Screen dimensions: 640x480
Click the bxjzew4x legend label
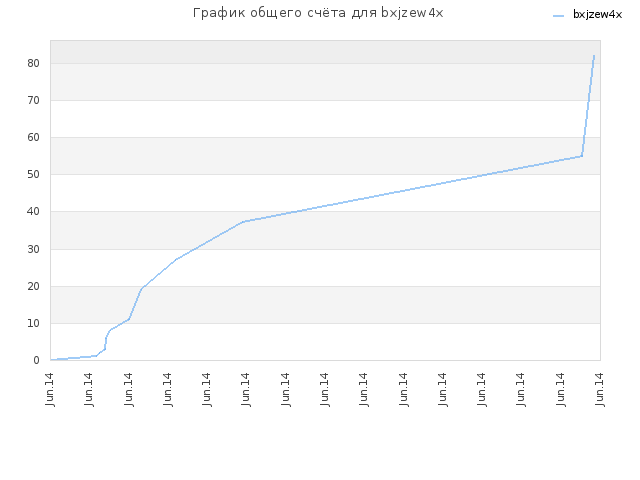(597, 15)
